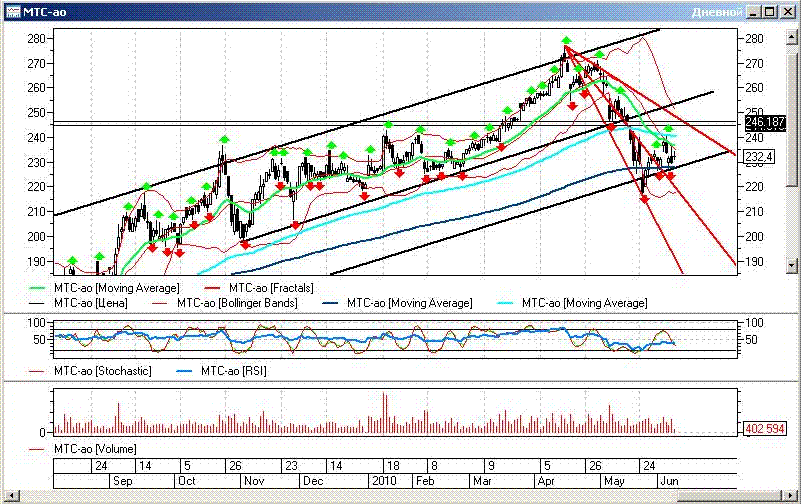Viewport: 802px width, 504px height.
Task: Click the 2010 year label on time axis
Action: click(384, 481)
